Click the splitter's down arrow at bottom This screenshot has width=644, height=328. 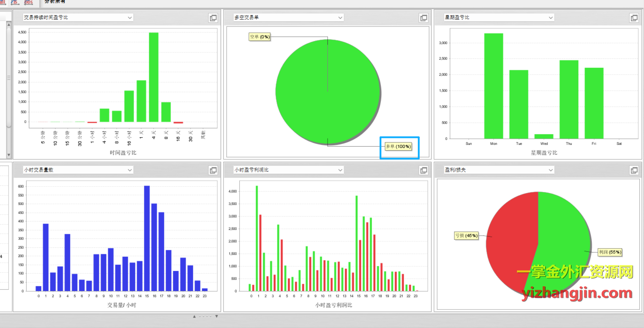coord(216,316)
